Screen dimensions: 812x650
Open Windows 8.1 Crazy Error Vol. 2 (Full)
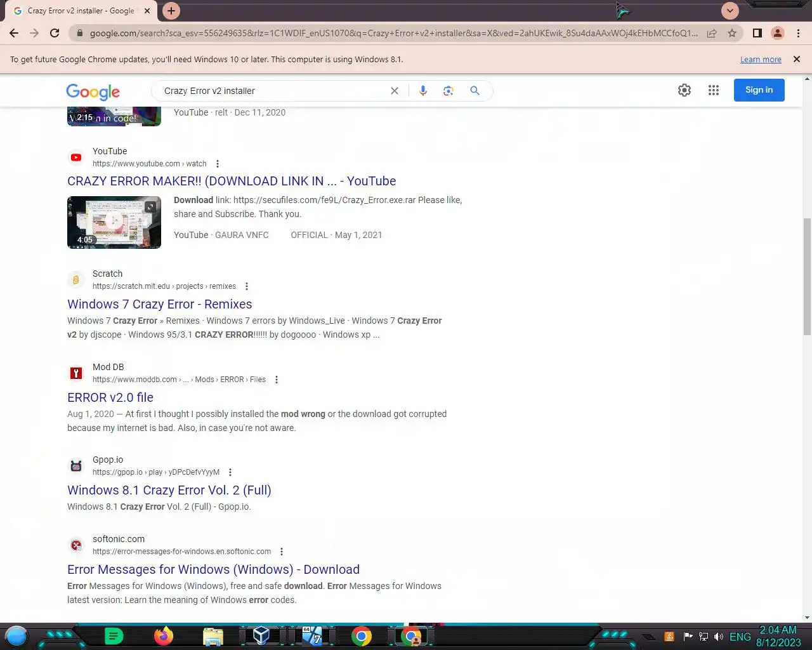point(169,490)
